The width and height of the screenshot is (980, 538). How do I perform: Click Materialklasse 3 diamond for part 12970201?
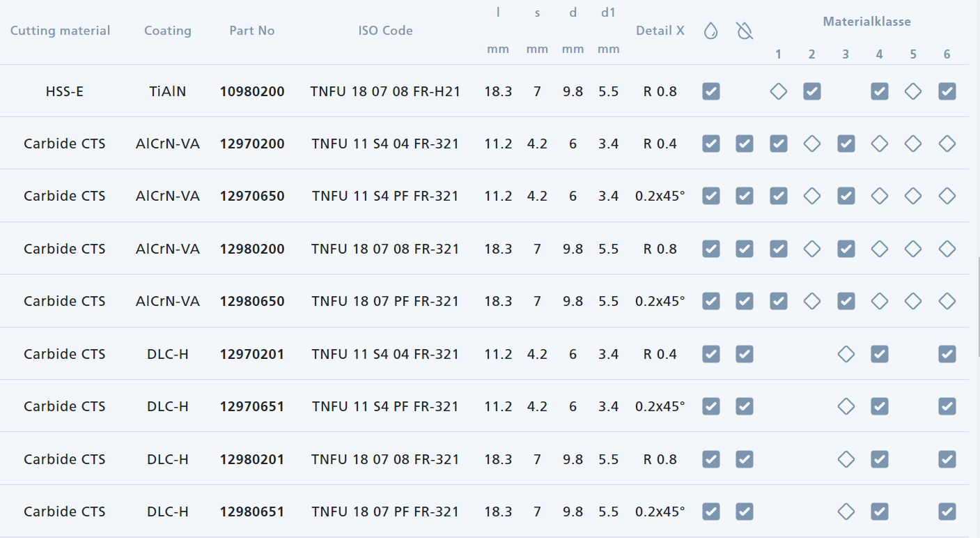pyautogui.click(x=846, y=354)
